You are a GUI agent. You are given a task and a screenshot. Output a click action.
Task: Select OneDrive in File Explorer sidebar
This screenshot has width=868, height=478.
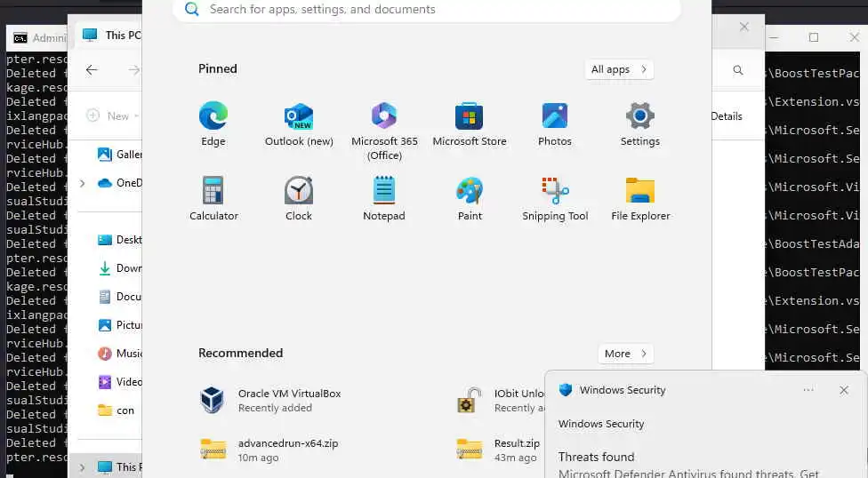tap(118, 182)
